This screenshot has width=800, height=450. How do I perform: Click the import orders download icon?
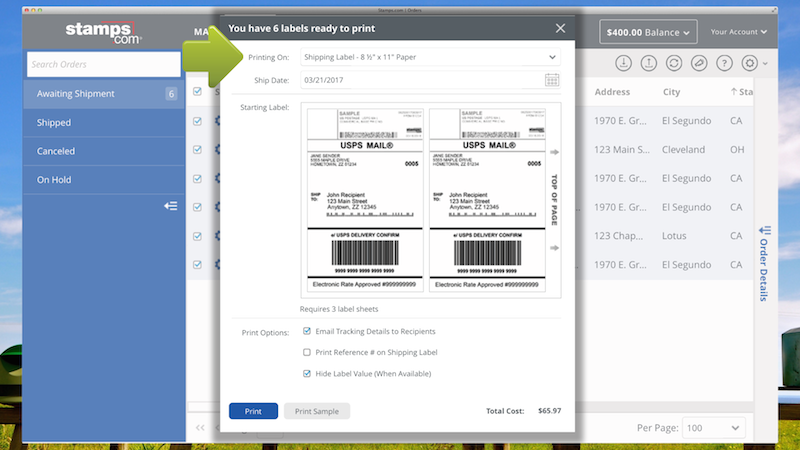point(623,63)
